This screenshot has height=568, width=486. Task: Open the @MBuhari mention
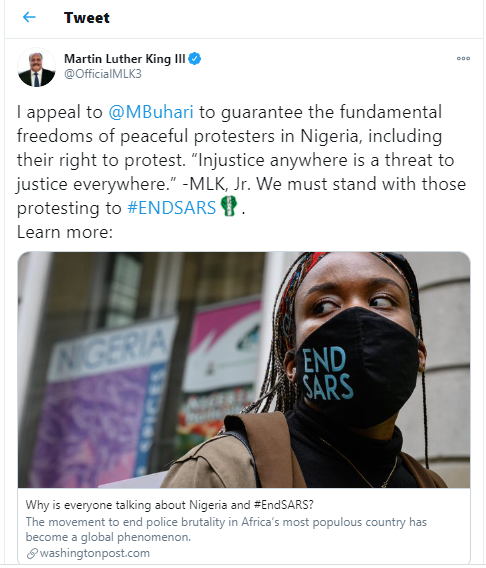click(151, 112)
